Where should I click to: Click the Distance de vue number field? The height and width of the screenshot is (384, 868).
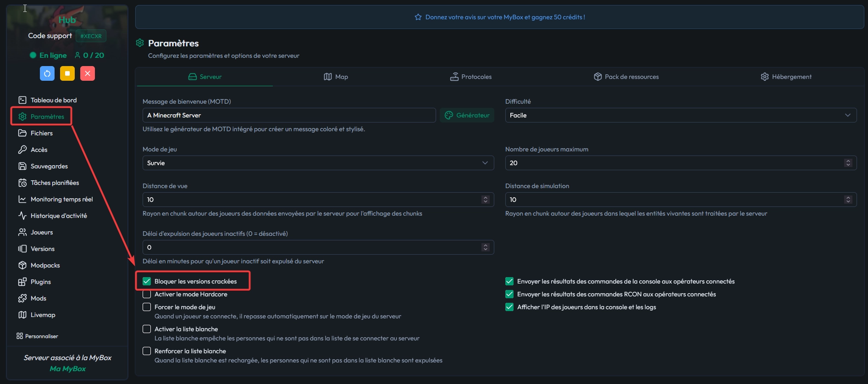pos(318,200)
